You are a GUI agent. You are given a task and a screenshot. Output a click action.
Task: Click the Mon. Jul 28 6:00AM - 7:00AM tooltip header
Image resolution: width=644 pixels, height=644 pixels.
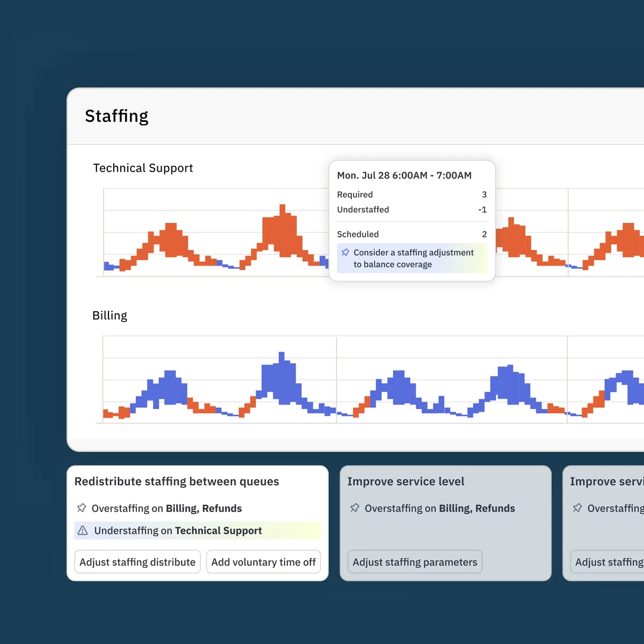point(404,175)
